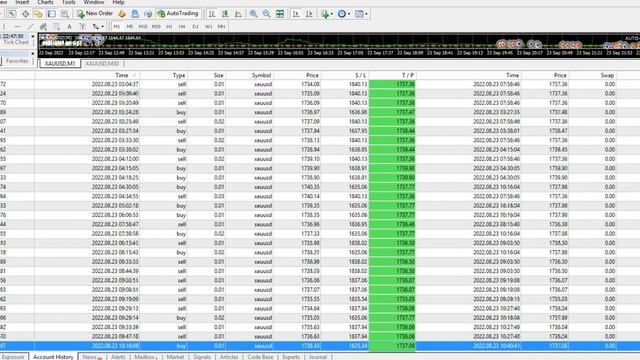Screen dimensions: 640x360
Task: Sort by the T / P column header
Action: coord(392,75)
